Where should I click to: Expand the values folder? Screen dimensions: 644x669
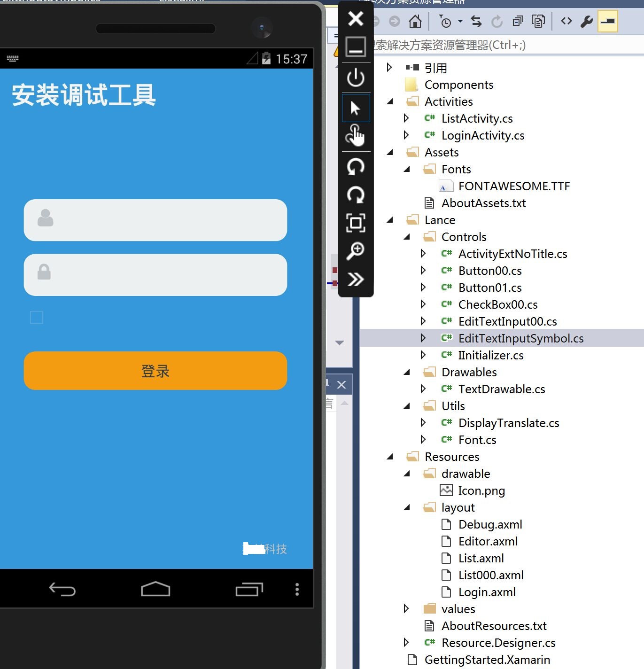(x=406, y=609)
